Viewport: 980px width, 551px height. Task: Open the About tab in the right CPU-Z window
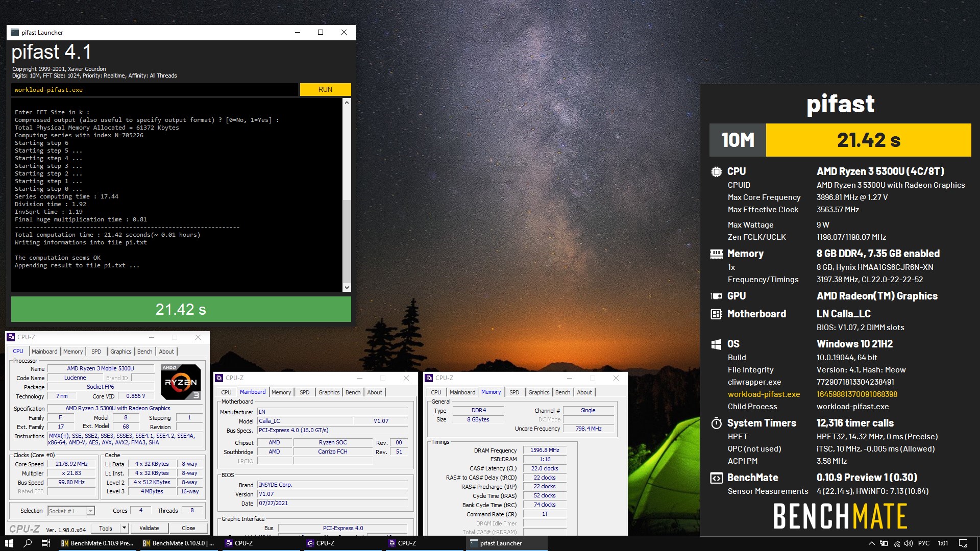point(584,392)
